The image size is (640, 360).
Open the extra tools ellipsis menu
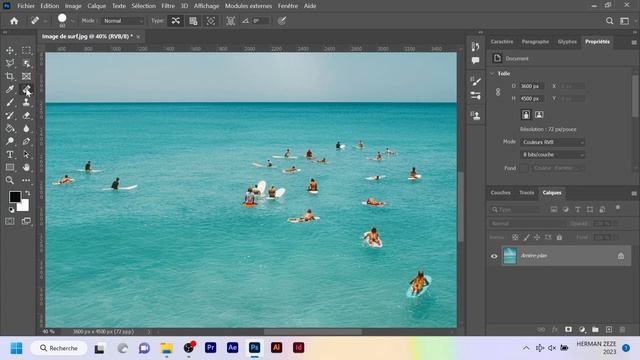click(26, 180)
